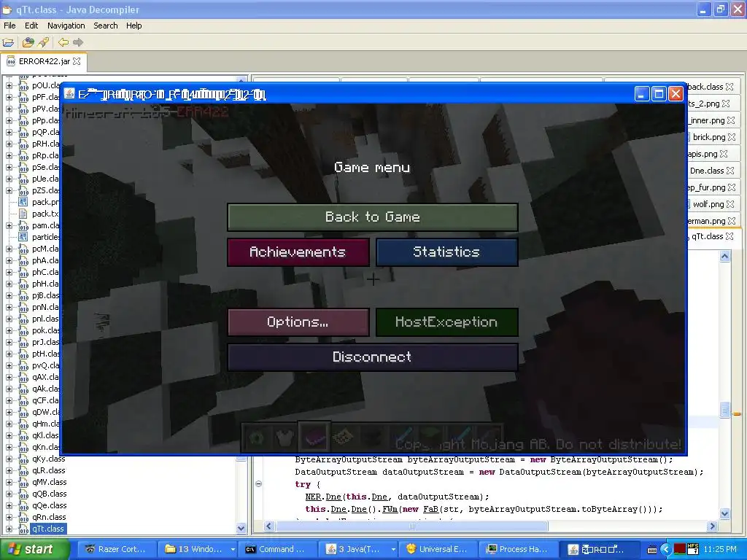Expand the pam.class tree node

coord(9,225)
